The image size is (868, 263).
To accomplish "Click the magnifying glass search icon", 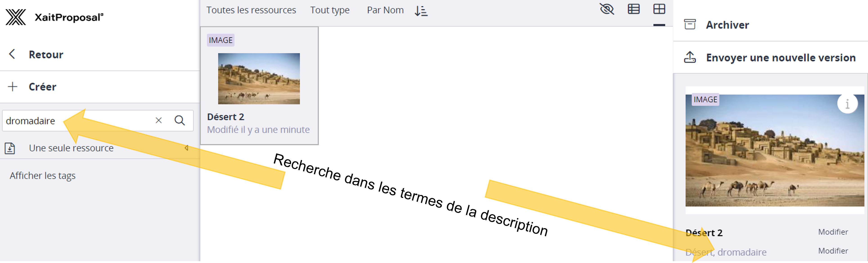I will pyautogui.click(x=179, y=120).
